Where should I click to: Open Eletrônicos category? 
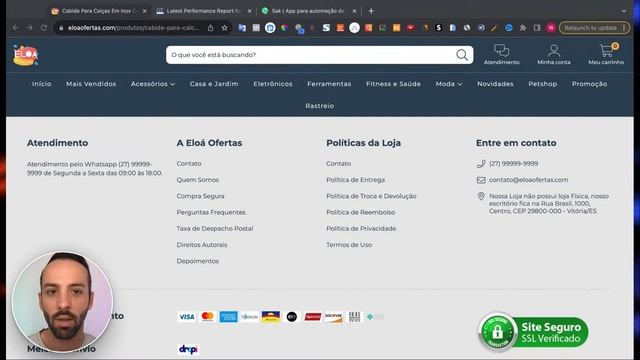(273, 84)
